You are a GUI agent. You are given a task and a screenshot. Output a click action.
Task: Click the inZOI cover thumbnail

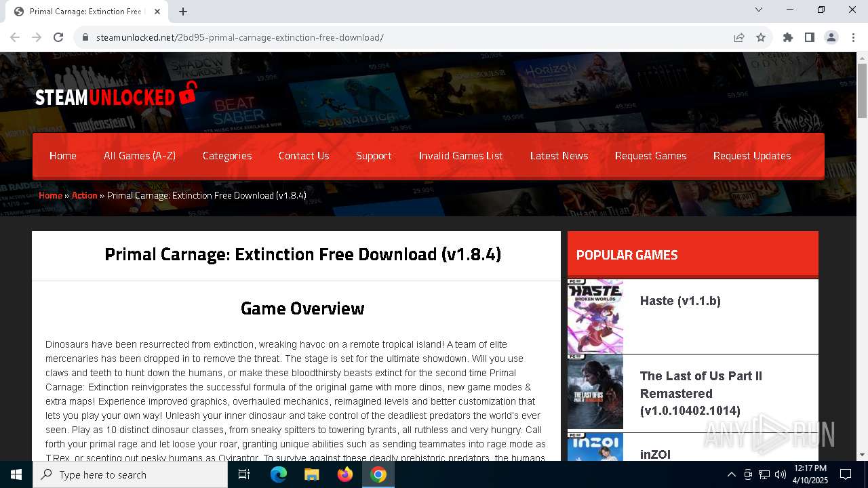coord(595,447)
